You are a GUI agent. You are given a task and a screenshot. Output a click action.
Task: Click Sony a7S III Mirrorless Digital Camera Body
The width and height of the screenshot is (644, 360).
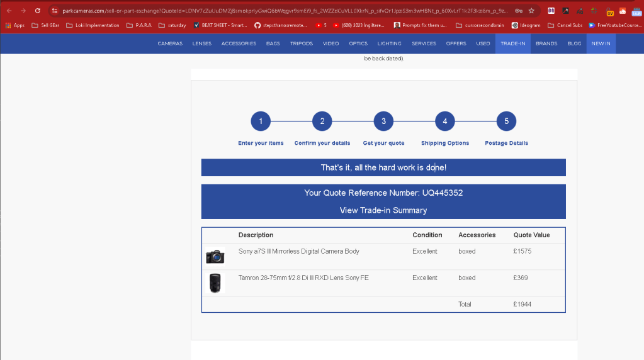click(x=298, y=251)
